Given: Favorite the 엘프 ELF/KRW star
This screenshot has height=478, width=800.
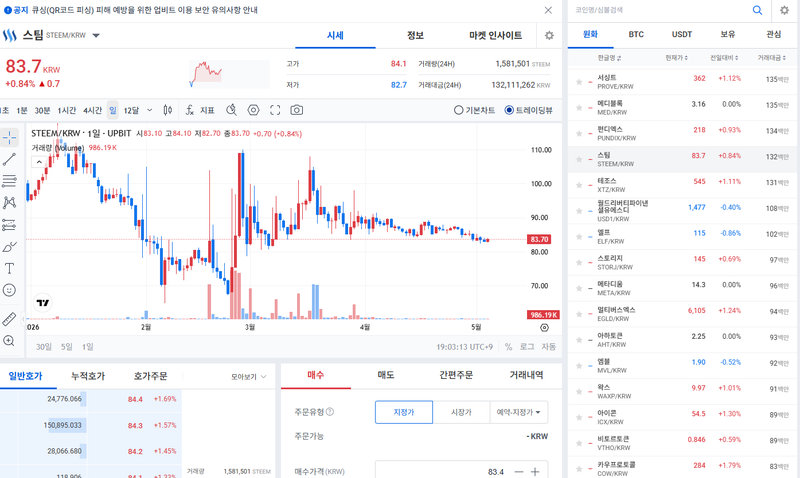Looking at the screenshot, I should [579, 237].
